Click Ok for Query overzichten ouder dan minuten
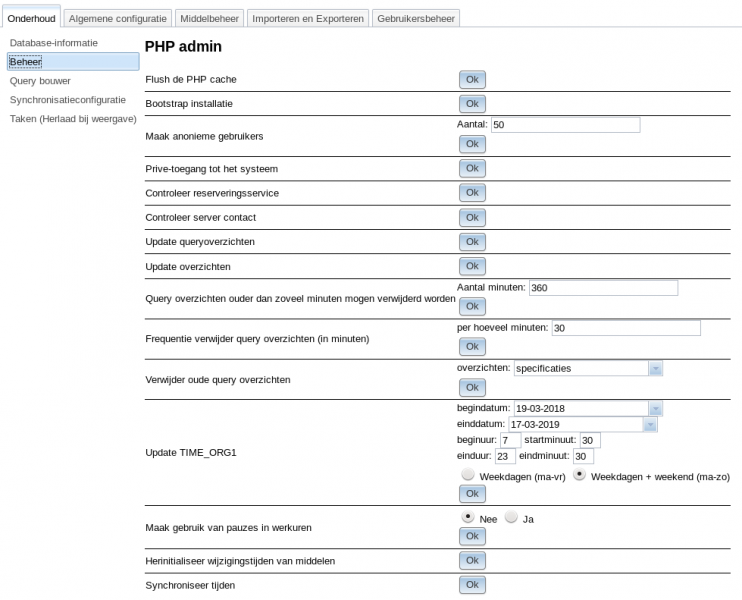The width and height of the screenshot is (742, 600). tap(472, 306)
